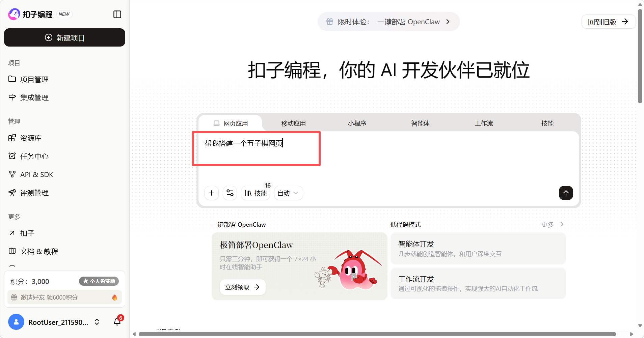
Task: Click the 立刻领取 button
Action: tap(243, 287)
